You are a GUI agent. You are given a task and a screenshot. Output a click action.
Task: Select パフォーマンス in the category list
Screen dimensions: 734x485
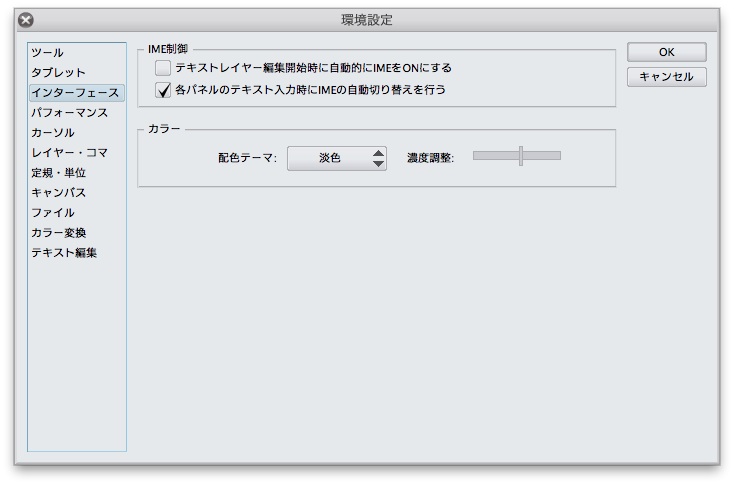pos(76,113)
